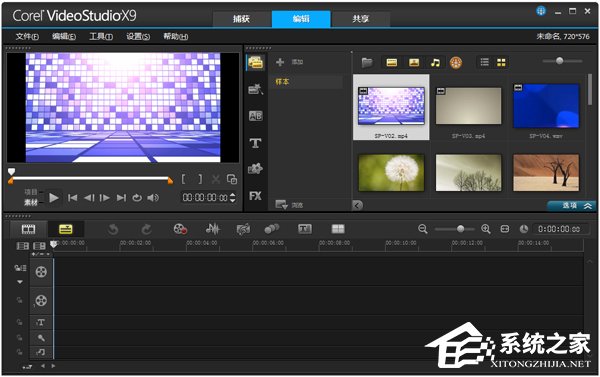The image size is (600, 377).
Task: Open the Record/Capture option
Action: click(180, 229)
